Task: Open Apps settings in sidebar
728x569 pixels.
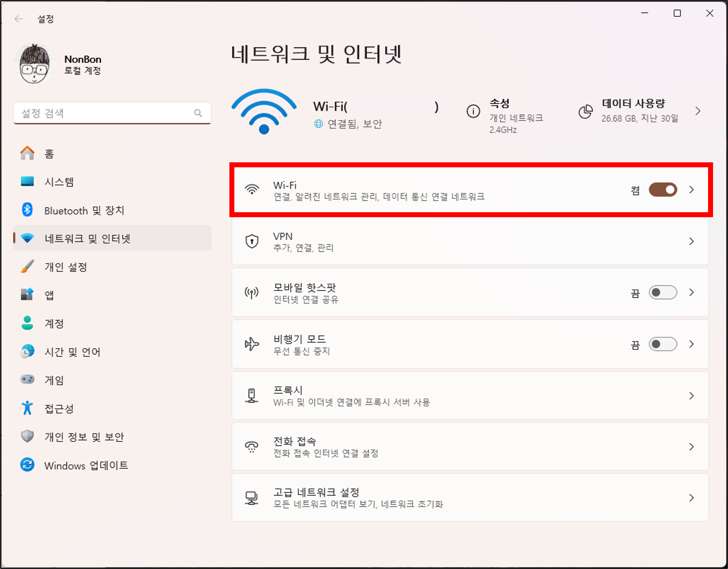Action: tap(112, 295)
